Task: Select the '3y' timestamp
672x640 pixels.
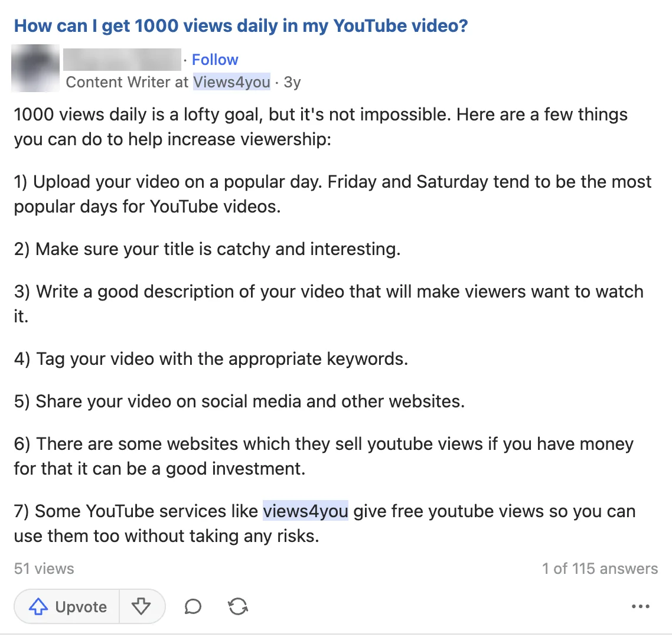Action: pyautogui.click(x=292, y=82)
